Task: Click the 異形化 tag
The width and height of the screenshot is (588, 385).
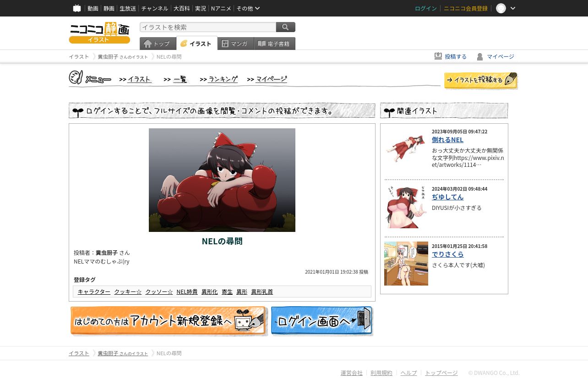Action: tap(210, 292)
